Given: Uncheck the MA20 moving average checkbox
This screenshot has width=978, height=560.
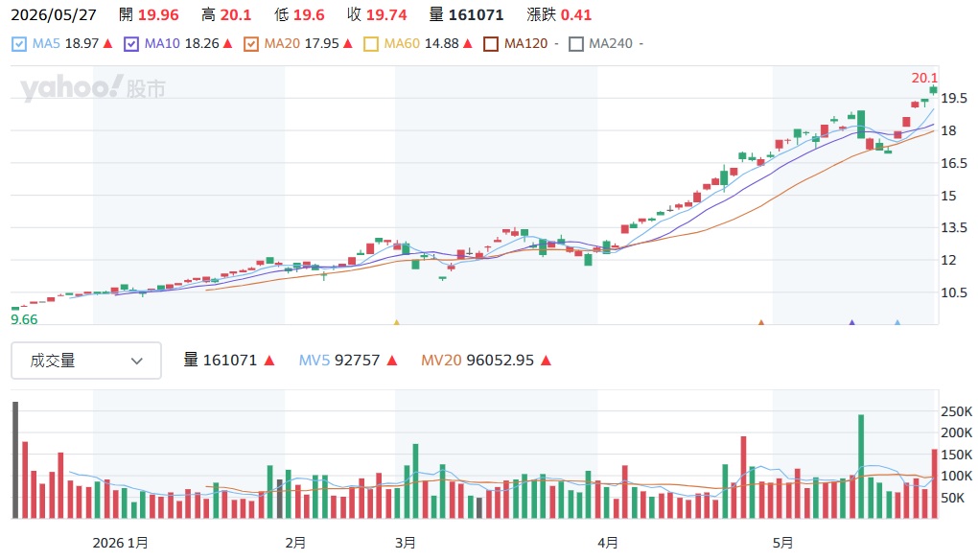Looking at the screenshot, I should 251,44.
